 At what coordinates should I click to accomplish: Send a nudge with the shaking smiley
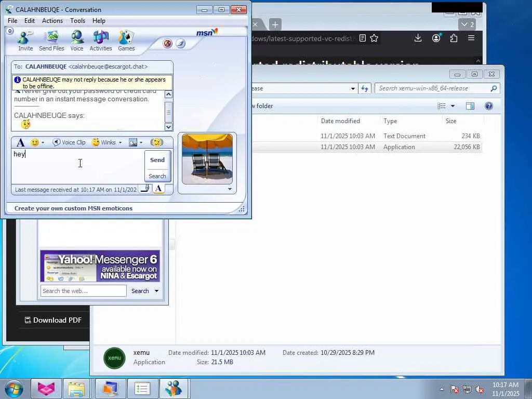point(157,142)
